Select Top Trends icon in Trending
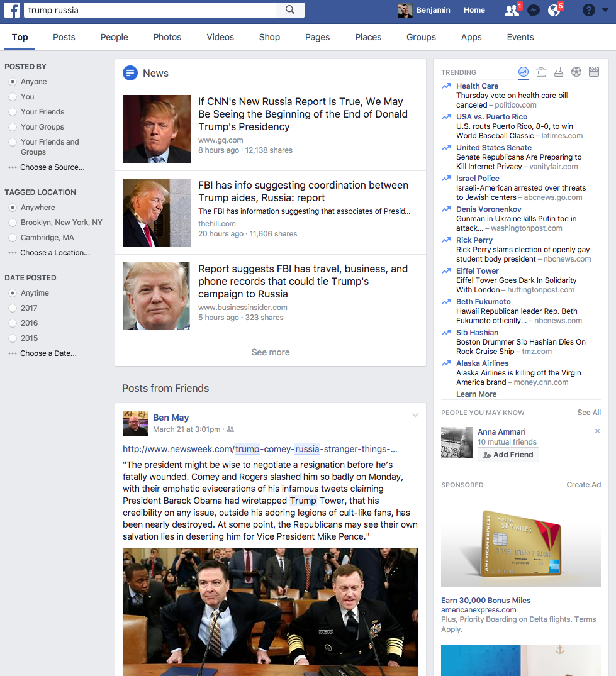The width and height of the screenshot is (616, 676). point(524,72)
